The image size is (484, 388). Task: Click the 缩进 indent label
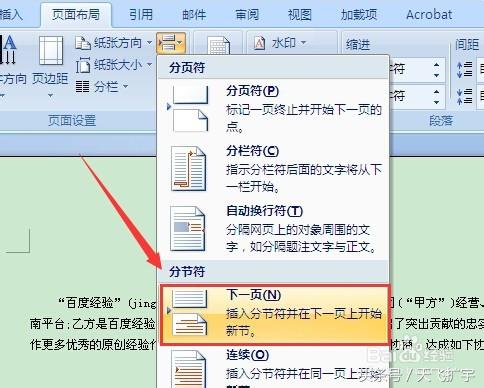point(358,44)
